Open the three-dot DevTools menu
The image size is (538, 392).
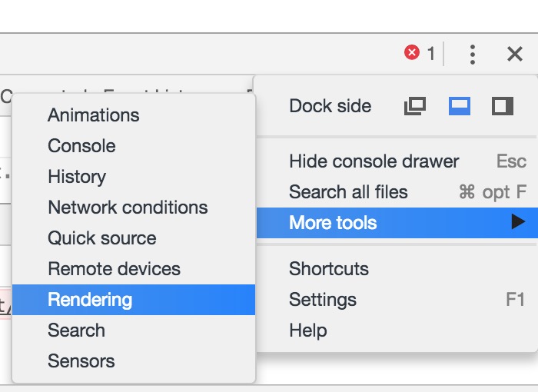point(473,55)
